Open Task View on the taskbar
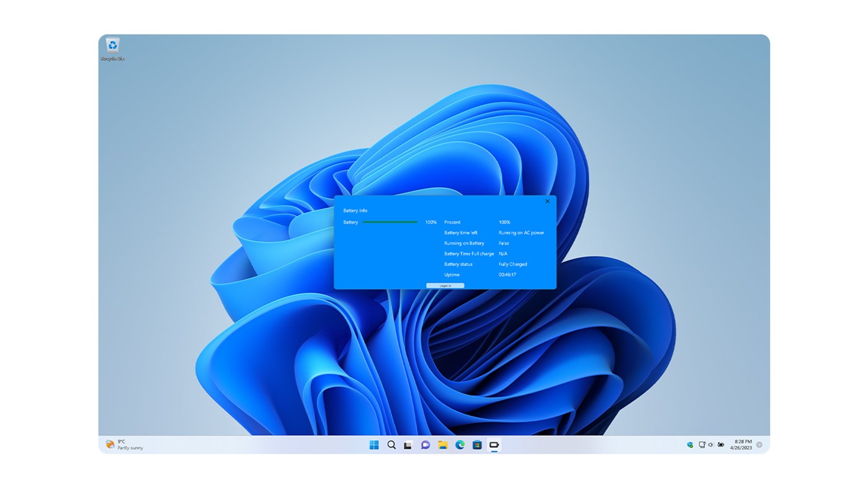The width and height of the screenshot is (868, 488). tap(408, 445)
